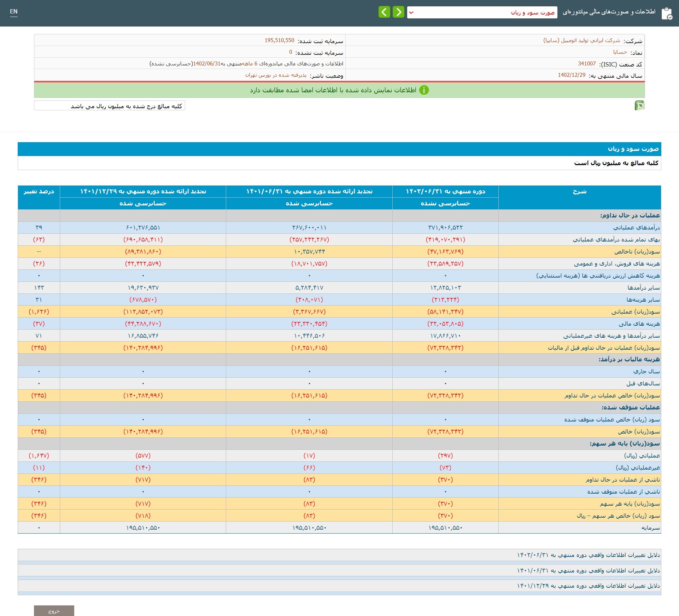679x616 pixels.
Task: Expand reasons for changes period 1402/06/31
Action: pyautogui.click(x=588, y=555)
